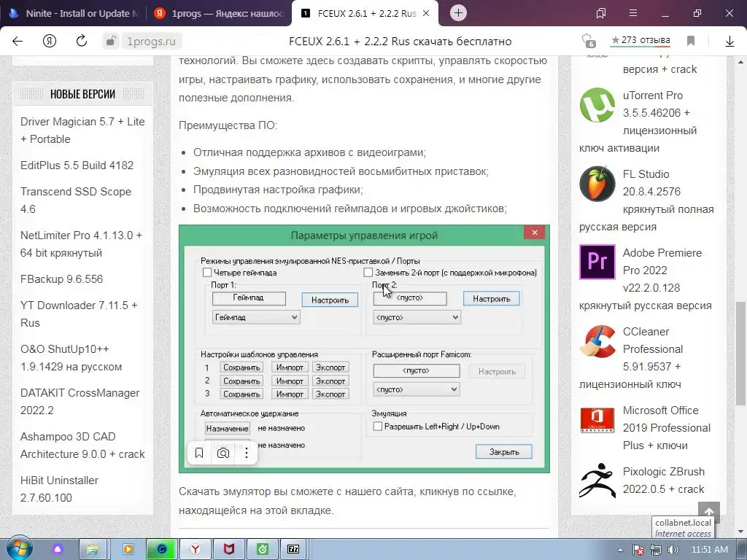Click the site security lock icon
Image resolution: width=747 pixels, height=560 pixels.
click(111, 42)
